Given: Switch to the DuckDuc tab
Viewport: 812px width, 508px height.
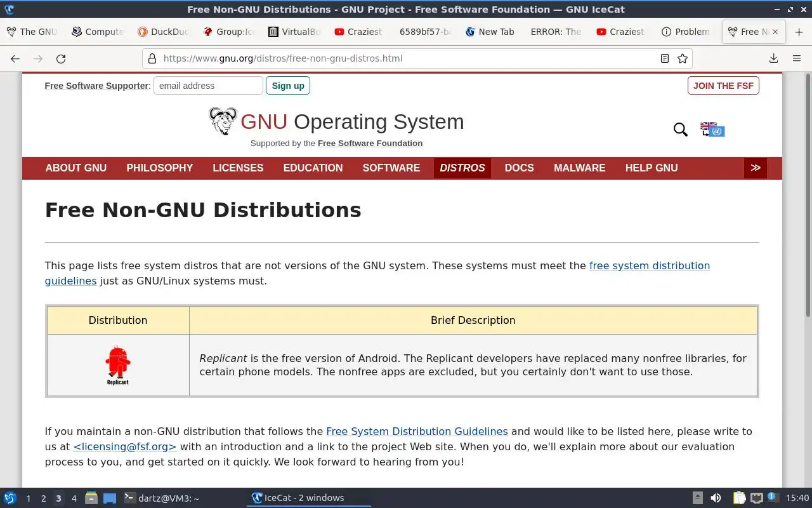Looking at the screenshot, I should pos(164,32).
